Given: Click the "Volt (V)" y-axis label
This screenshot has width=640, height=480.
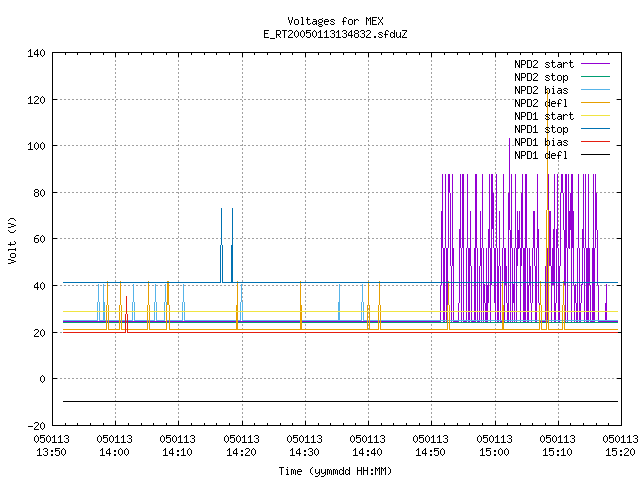Looking at the screenshot, I should (x=12, y=240).
